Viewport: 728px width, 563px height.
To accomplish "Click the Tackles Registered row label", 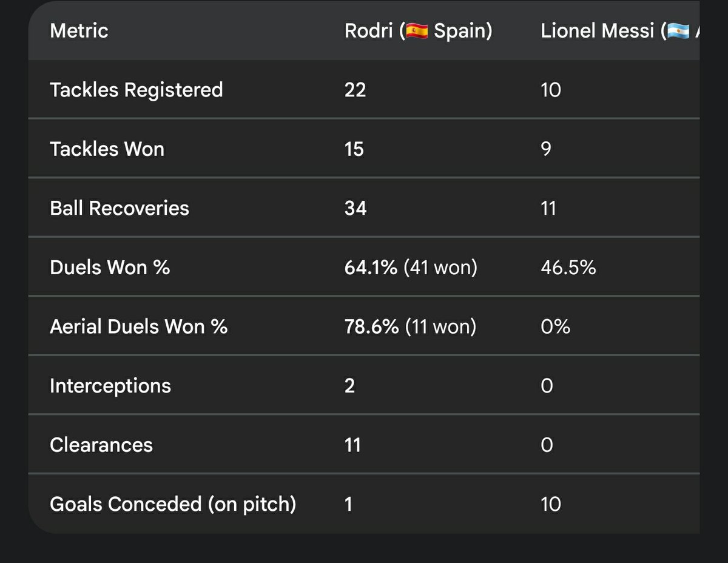I will click(136, 90).
